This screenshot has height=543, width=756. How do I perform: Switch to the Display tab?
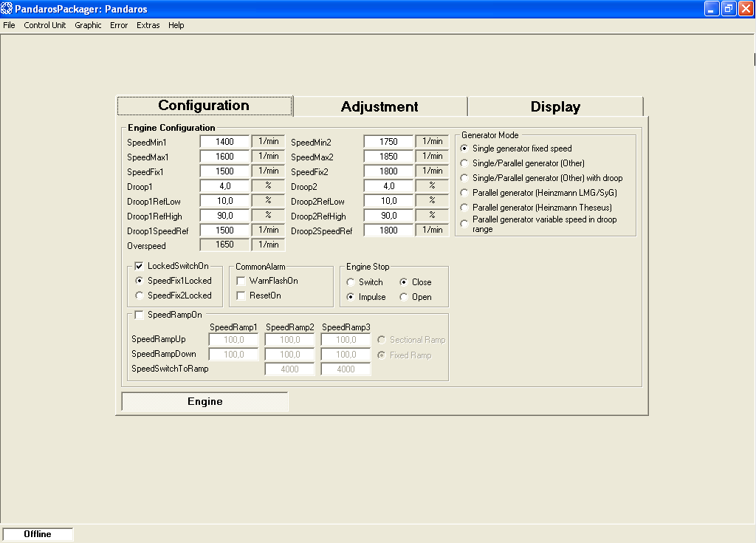click(x=555, y=106)
